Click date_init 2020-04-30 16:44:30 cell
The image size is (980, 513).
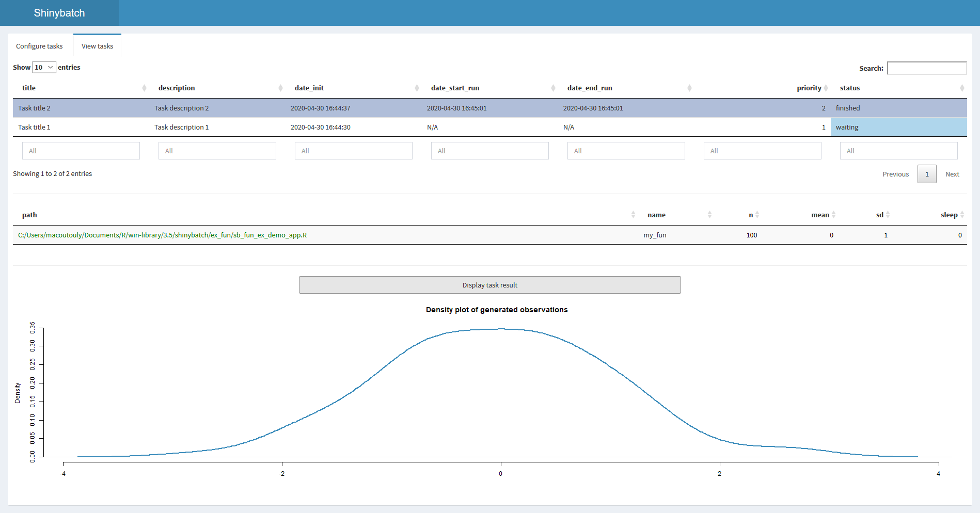point(354,127)
